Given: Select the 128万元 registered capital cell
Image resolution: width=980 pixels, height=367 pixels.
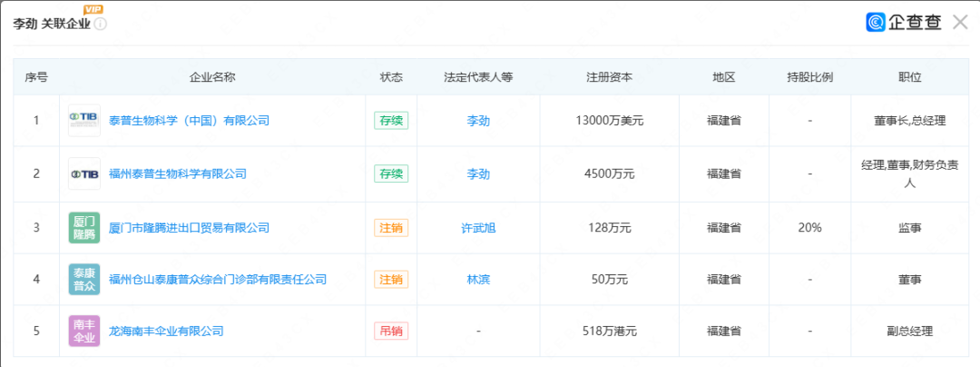Looking at the screenshot, I should (610, 228).
